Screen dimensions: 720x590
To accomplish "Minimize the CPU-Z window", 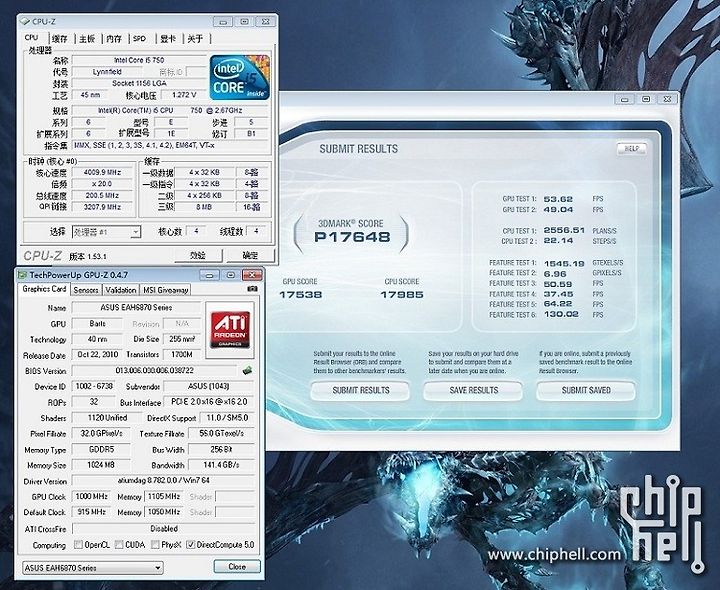I will click(223, 22).
